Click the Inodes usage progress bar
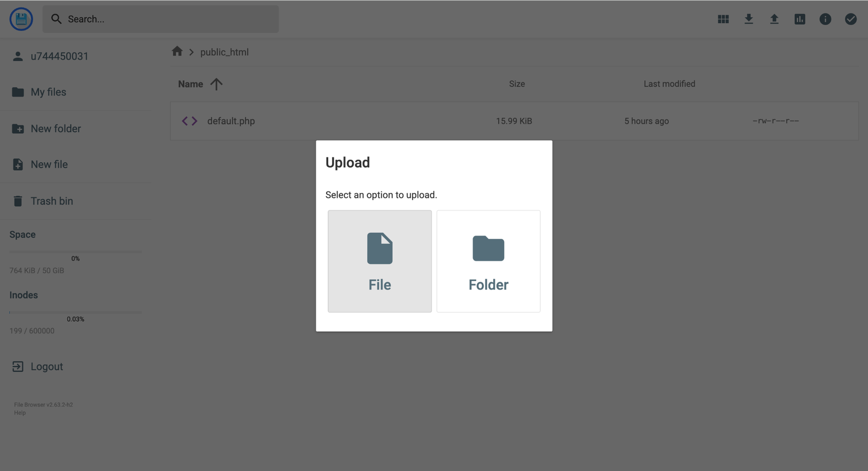The height and width of the screenshot is (471, 868). pos(75,312)
